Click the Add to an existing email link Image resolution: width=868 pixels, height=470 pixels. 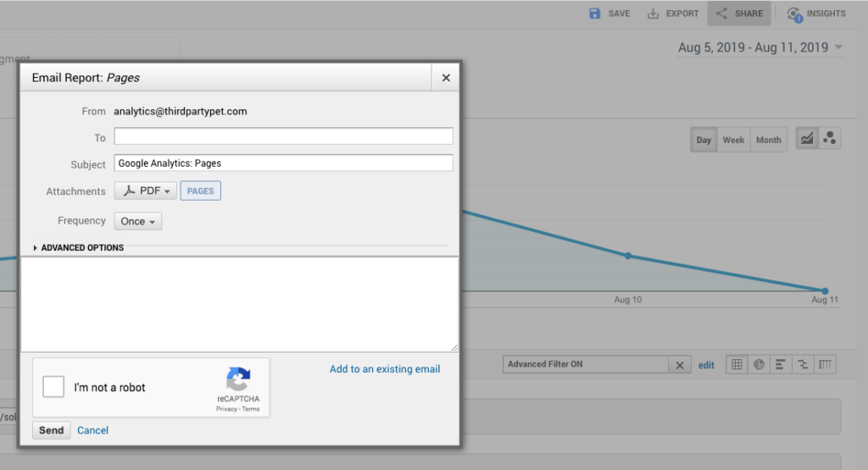click(x=385, y=369)
